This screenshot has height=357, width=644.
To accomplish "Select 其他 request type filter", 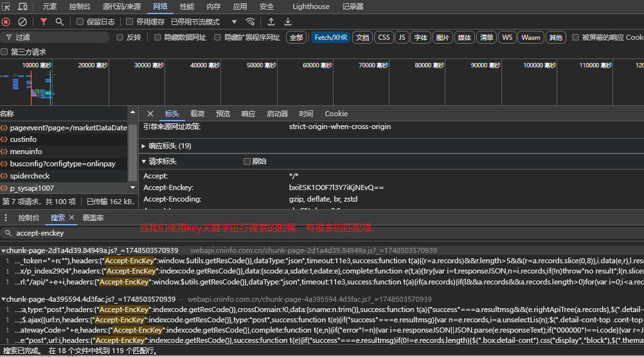I will [556, 37].
